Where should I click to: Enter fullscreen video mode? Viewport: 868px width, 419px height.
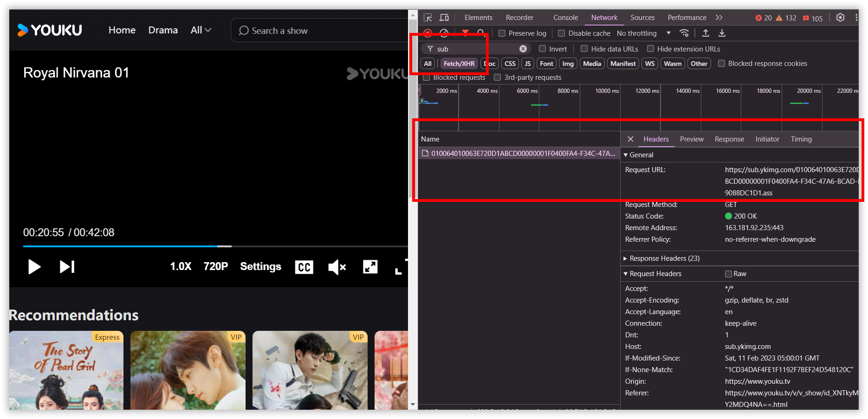coord(370,267)
